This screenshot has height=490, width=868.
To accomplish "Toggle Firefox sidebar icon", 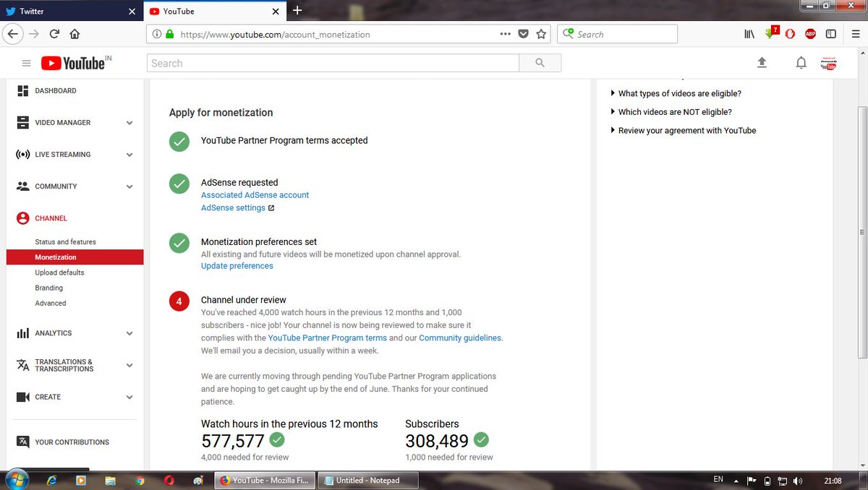I will coord(831,34).
